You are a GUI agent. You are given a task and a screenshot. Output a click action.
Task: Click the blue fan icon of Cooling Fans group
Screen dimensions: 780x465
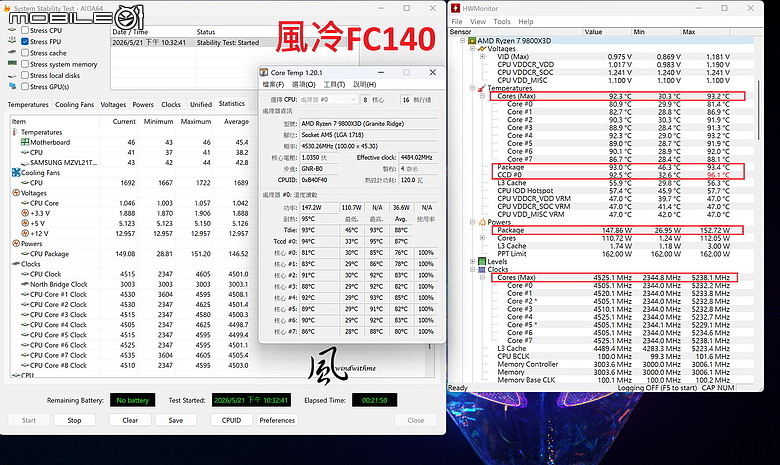[x=15, y=173]
